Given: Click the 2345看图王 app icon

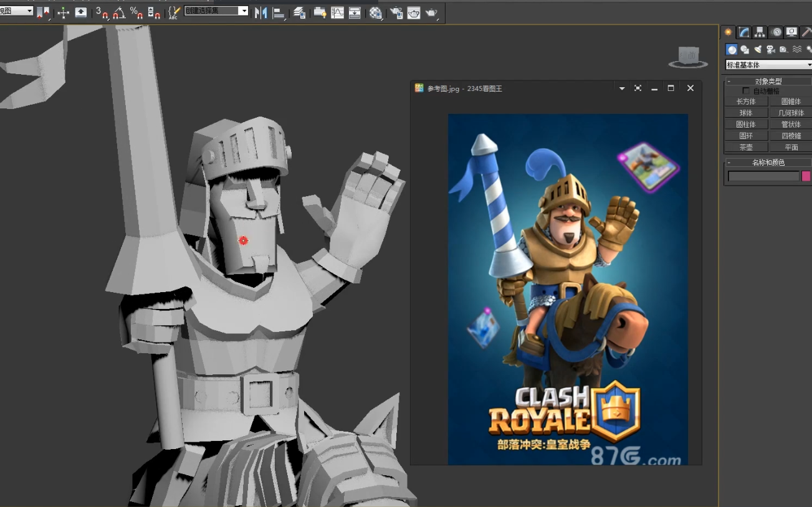Looking at the screenshot, I should [x=419, y=88].
